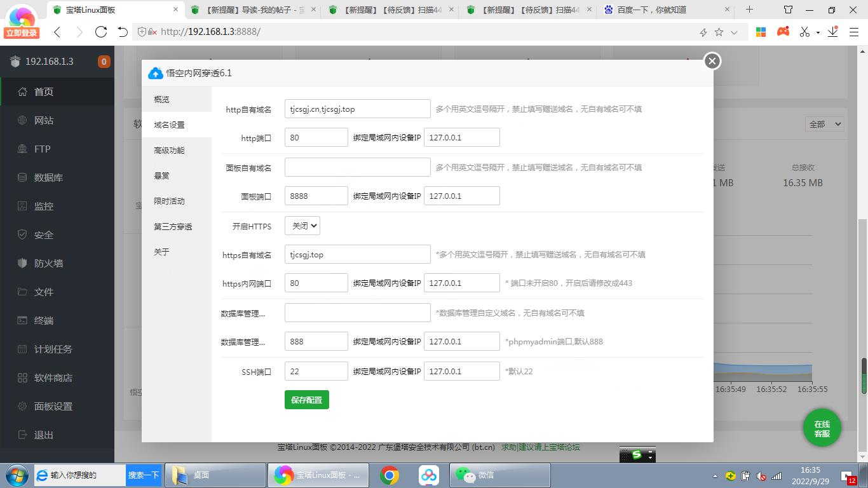The image size is (868, 488).
Task: Click the scissors screenshot icon
Action: (x=804, y=32)
